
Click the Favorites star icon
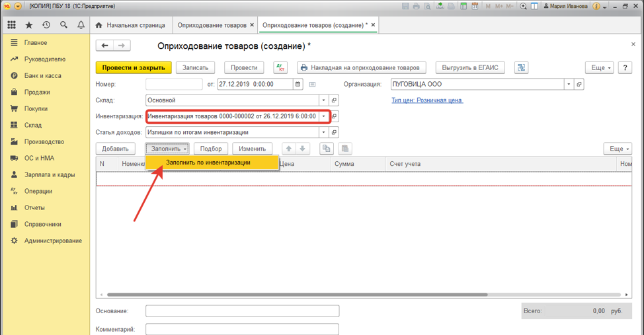pyautogui.click(x=29, y=25)
